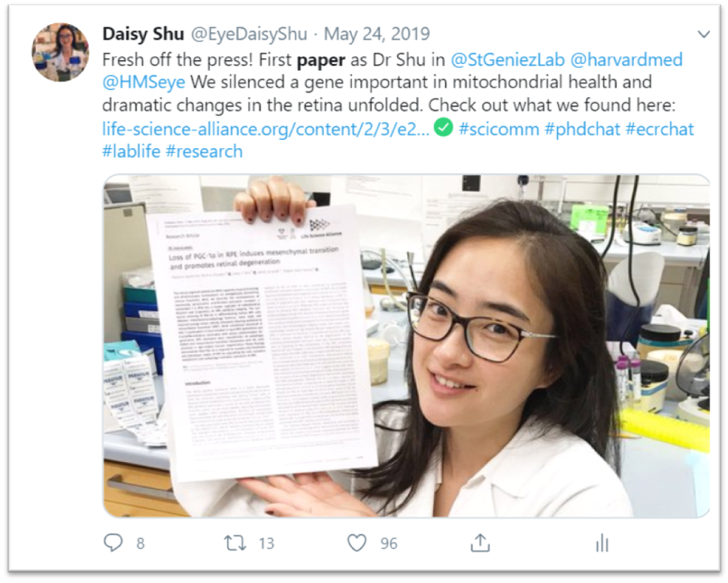This screenshot has height=583, width=728.
Task: Open the @harvardmed profile mention
Action: 626,59
